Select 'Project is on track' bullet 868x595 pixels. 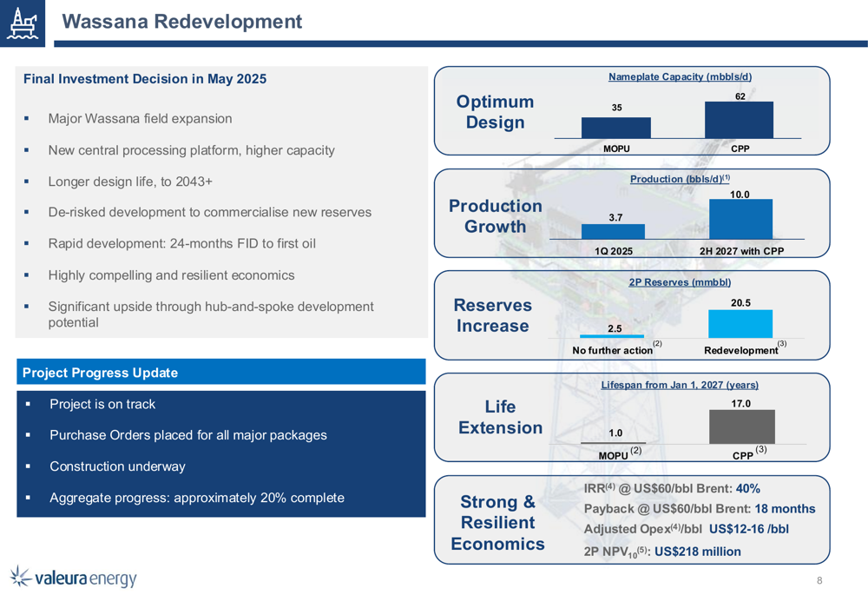(102, 405)
